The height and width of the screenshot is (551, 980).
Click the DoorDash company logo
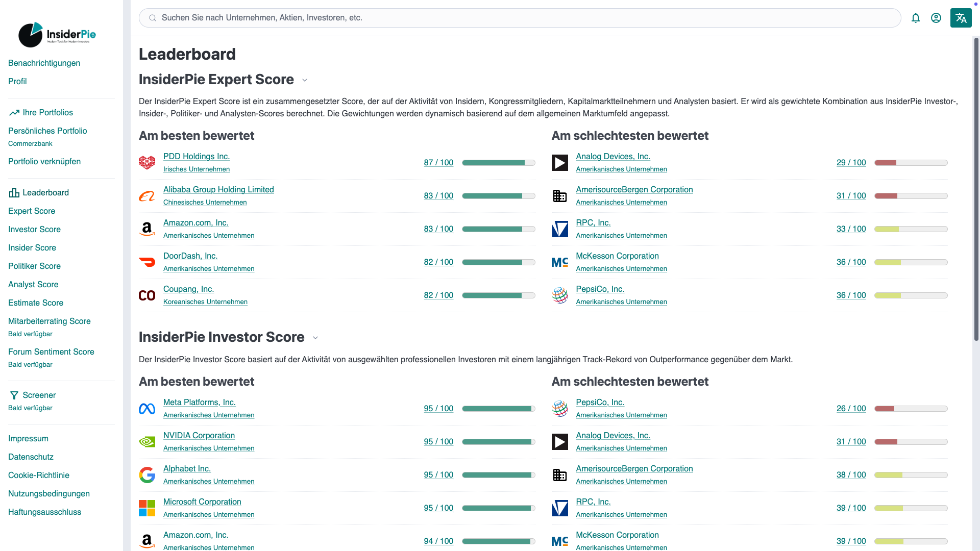[147, 262]
